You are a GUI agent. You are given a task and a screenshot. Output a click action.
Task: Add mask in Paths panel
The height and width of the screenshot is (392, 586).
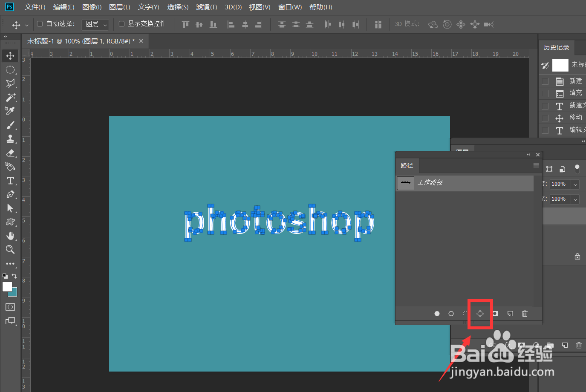pyautogui.click(x=495, y=314)
